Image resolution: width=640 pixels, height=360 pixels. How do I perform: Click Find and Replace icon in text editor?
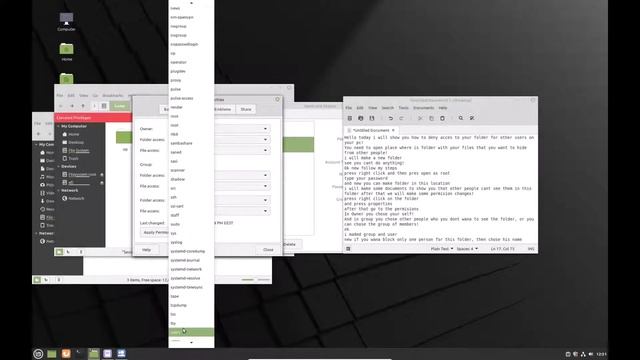(471, 118)
